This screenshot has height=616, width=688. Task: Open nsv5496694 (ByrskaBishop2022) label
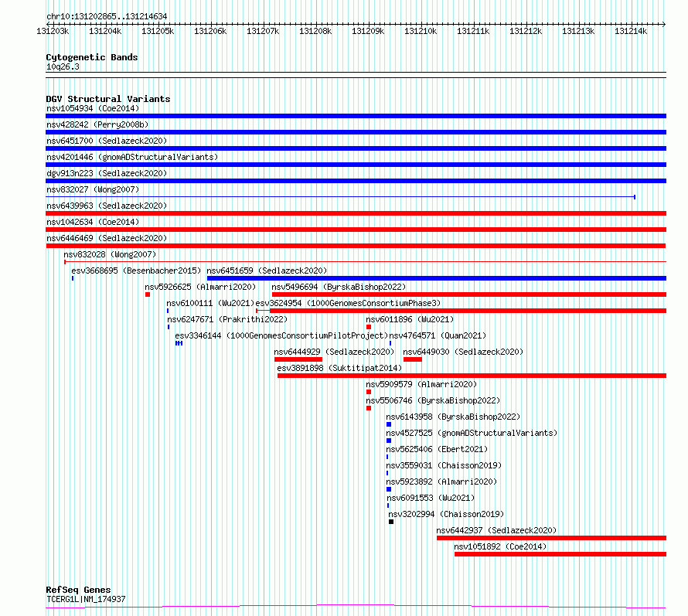point(339,287)
